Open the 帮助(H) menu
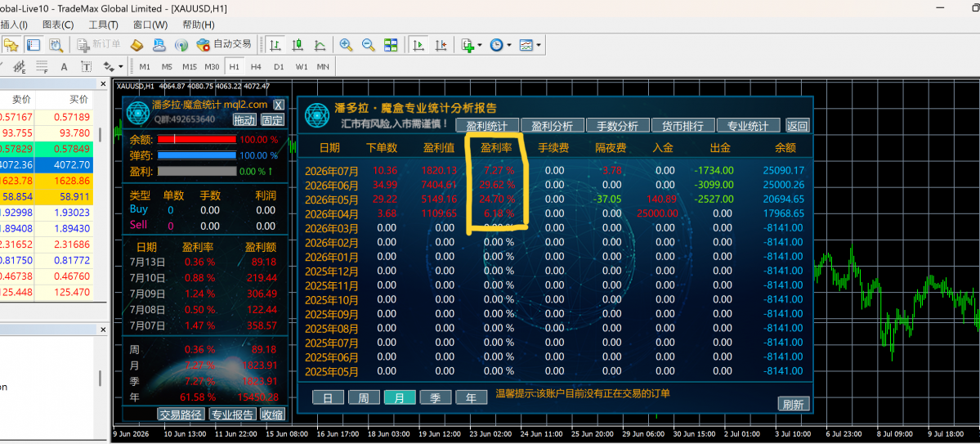 198,25
